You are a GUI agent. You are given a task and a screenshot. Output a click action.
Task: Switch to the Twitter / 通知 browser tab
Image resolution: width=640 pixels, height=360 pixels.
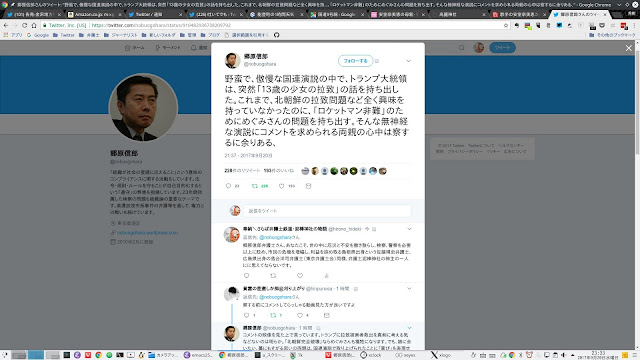(155, 14)
